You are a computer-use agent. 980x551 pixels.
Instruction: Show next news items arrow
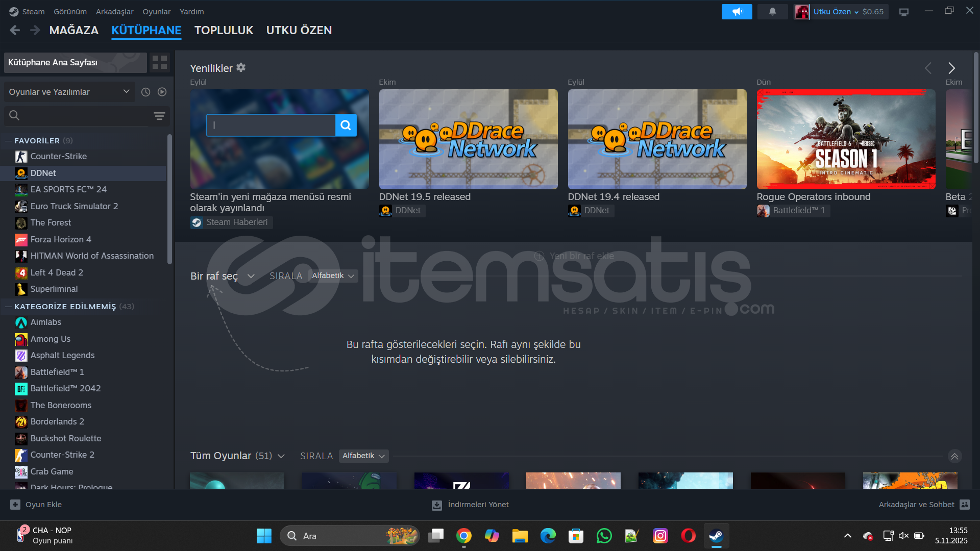point(951,68)
